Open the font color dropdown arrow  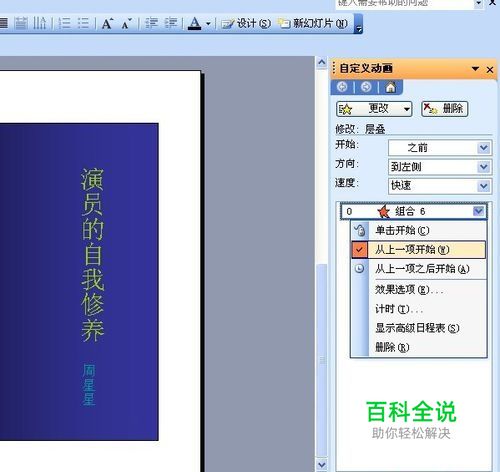[x=208, y=24]
